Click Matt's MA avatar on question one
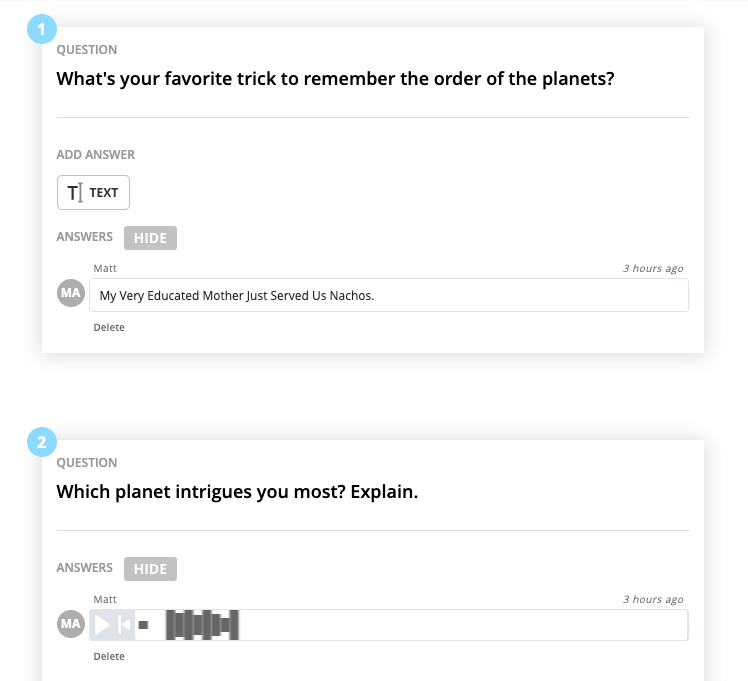This screenshot has width=748, height=681. click(x=71, y=293)
